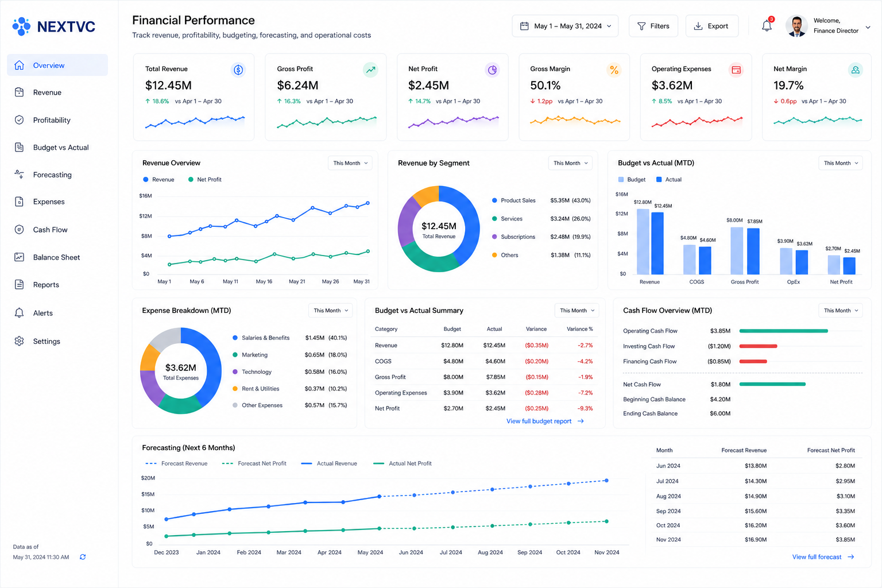Click the Reports document icon
Screen dimensions: 882x588
(x=19, y=285)
